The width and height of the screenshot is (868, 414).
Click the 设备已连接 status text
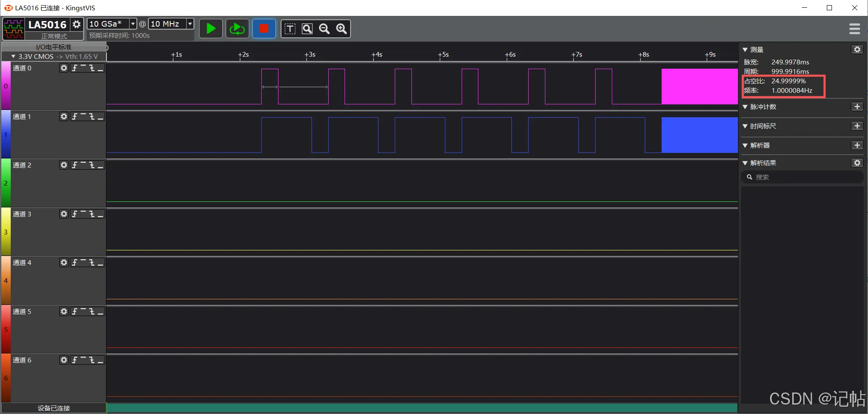tap(54, 408)
